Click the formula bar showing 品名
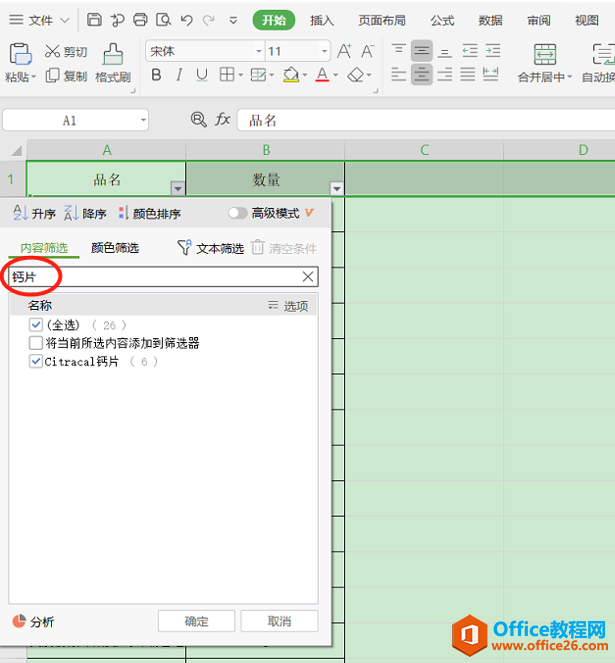The image size is (615, 663). pos(425,120)
